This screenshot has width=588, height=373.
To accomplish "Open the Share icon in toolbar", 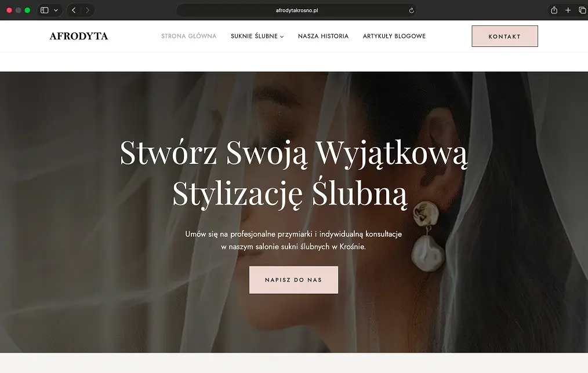I will [554, 10].
